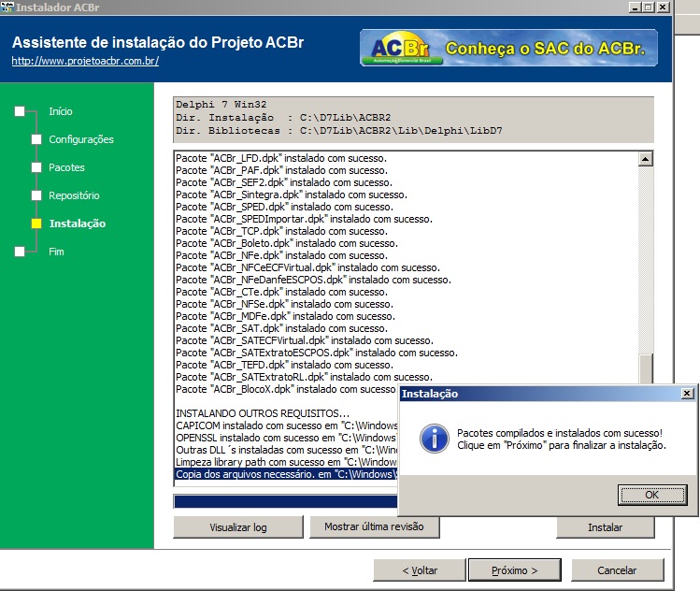Screen dimensions: 700x591
Task: Maximize the Instalador ACBr window
Action: point(649,7)
